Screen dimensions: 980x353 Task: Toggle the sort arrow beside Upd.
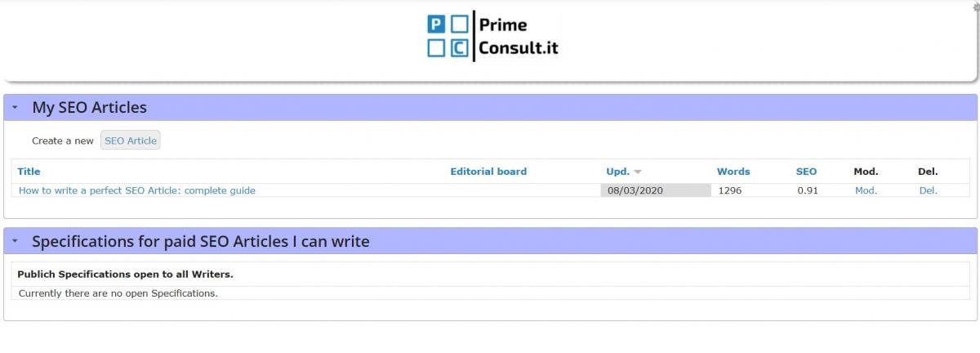tap(638, 172)
